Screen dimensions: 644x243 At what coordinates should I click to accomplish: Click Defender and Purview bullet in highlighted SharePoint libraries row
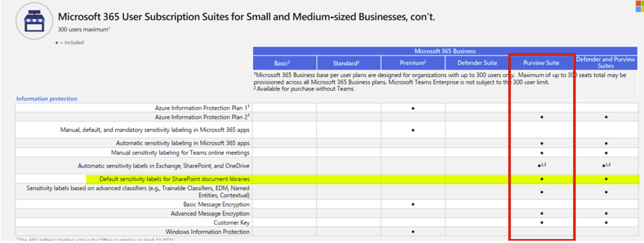pos(606,179)
